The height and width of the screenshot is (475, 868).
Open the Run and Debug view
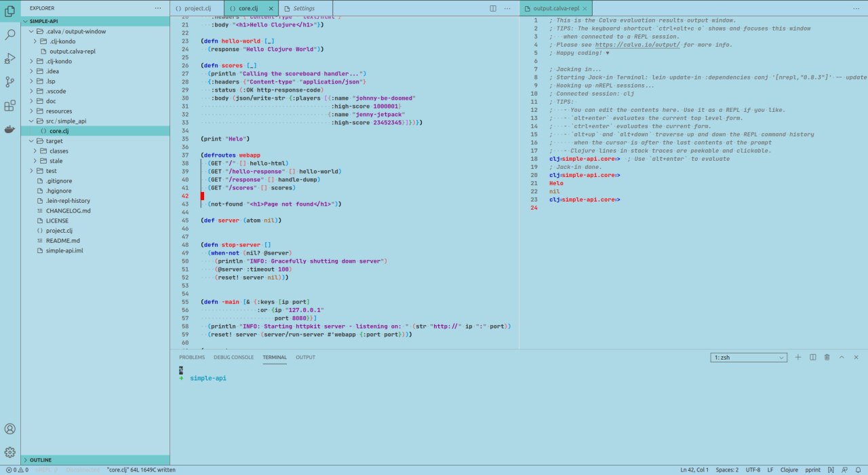[10, 58]
